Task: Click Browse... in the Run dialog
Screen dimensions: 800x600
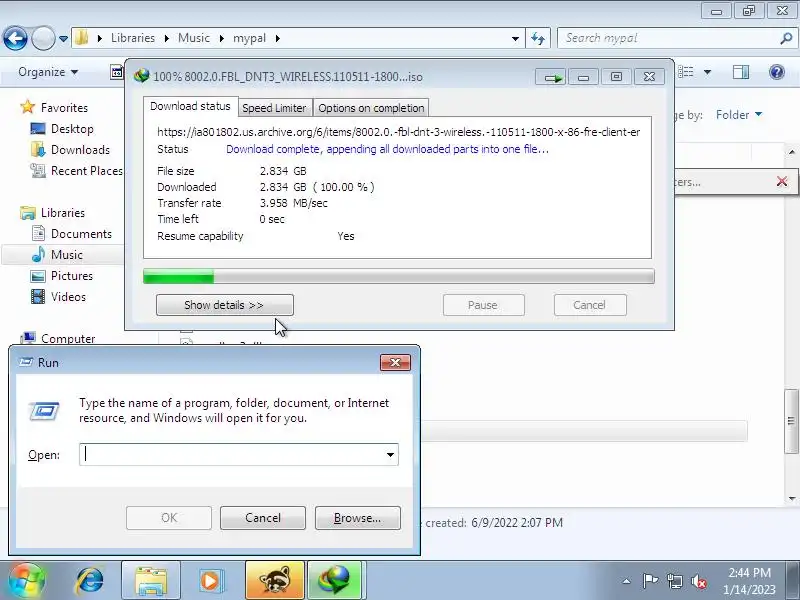Action: (x=358, y=518)
